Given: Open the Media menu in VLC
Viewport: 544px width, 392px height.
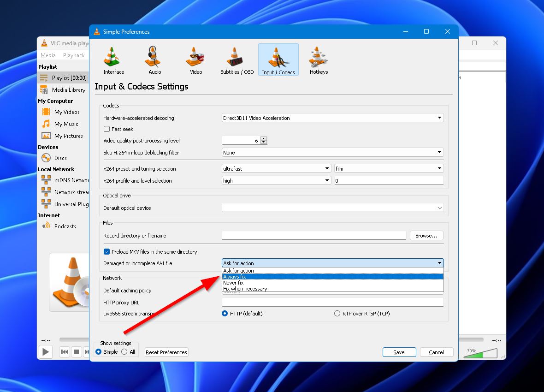Looking at the screenshot, I should 48,55.
